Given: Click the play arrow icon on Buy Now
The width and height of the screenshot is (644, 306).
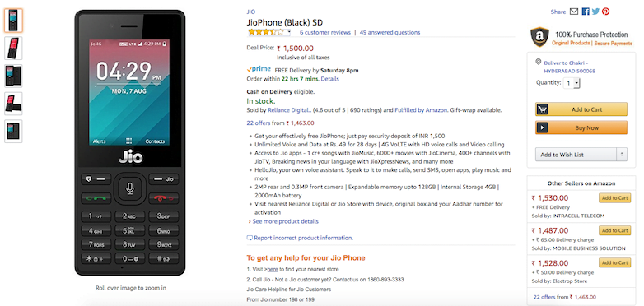Looking at the screenshot, I should tap(542, 128).
